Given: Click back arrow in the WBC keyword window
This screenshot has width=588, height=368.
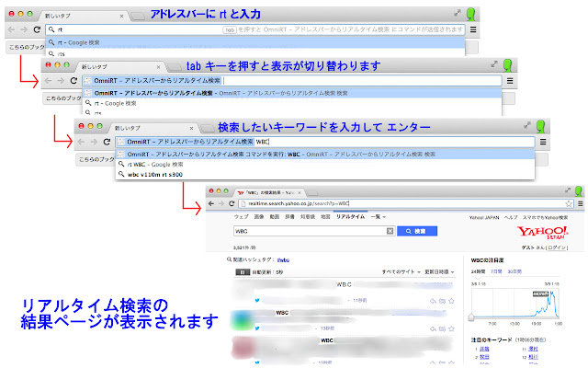Looking at the screenshot, I should [x=82, y=142].
